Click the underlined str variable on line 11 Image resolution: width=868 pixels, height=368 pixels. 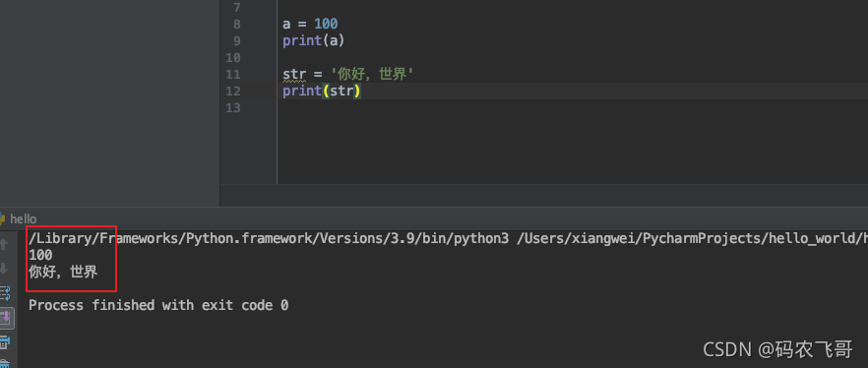(294, 74)
